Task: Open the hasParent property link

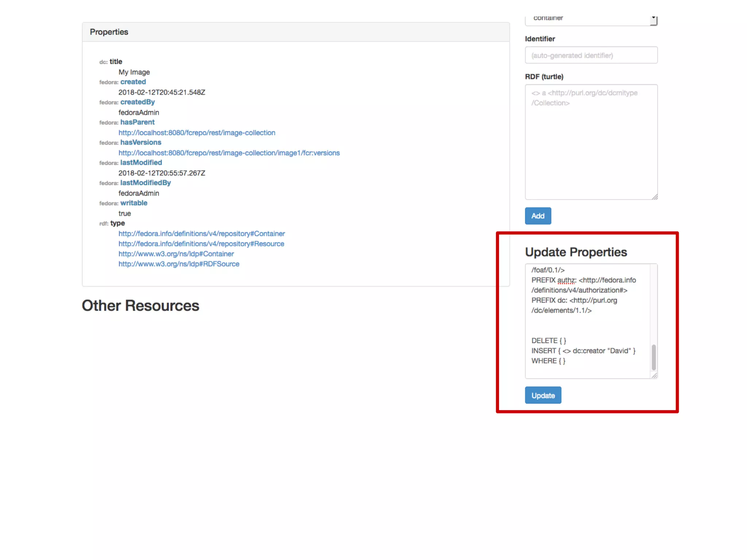Action: pos(138,122)
